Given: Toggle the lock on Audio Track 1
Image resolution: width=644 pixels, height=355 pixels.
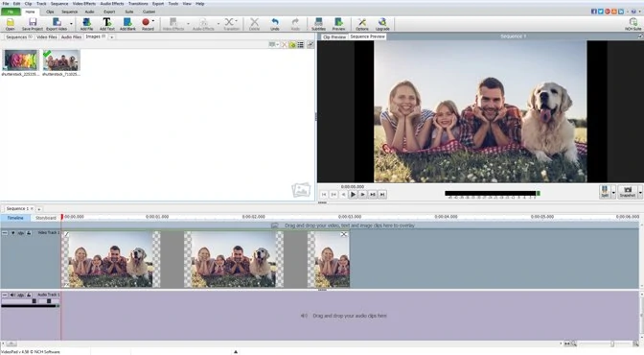Looking at the screenshot, I should point(29,295).
